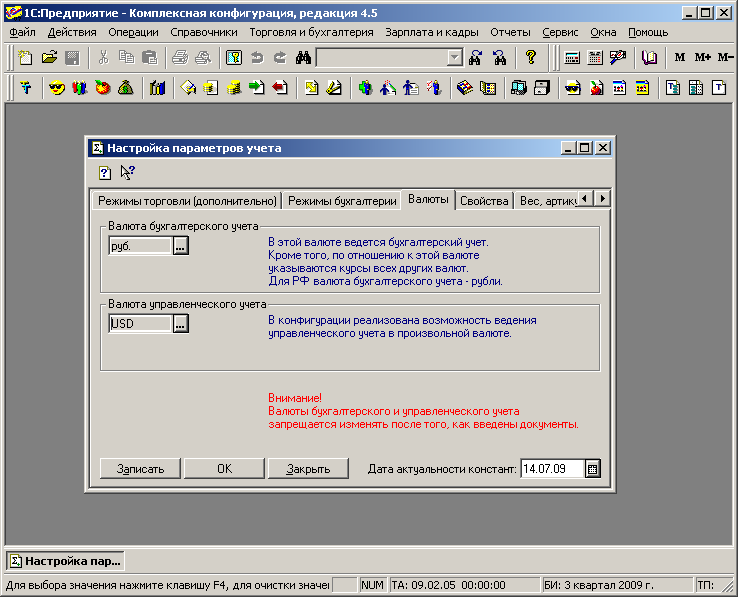This screenshot has width=738, height=597.
Task: Click the yellow question mark Help icon
Action: coord(531,57)
